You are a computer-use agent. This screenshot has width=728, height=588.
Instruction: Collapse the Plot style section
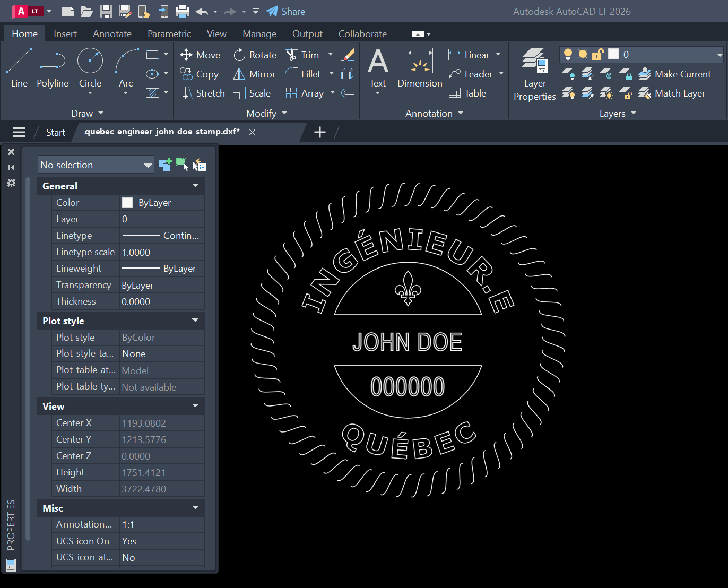tap(195, 321)
